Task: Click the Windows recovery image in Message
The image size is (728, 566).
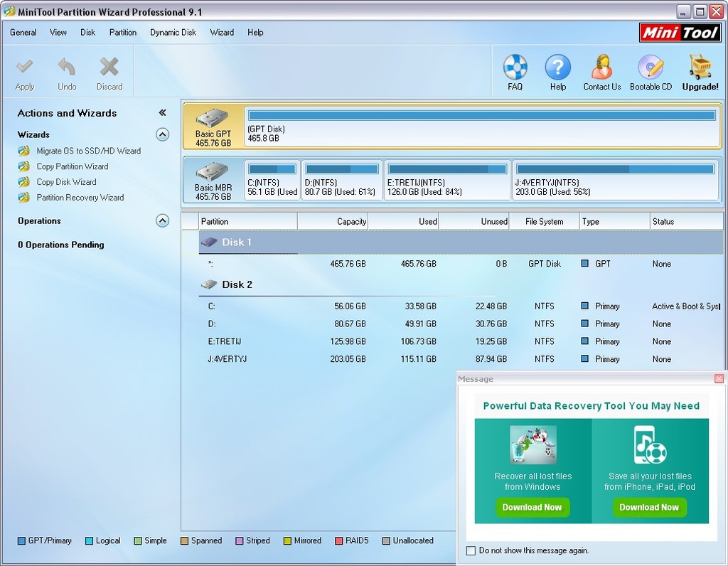Action: point(533,445)
